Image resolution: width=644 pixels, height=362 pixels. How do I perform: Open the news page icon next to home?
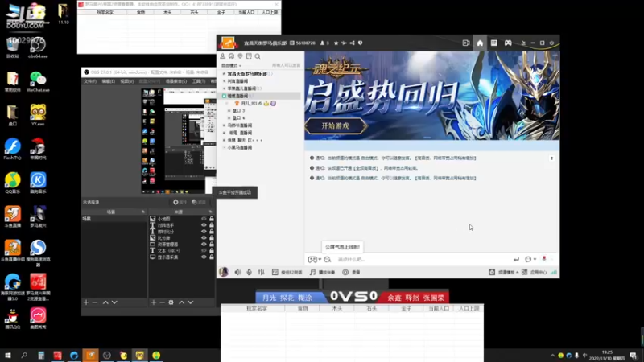[493, 43]
